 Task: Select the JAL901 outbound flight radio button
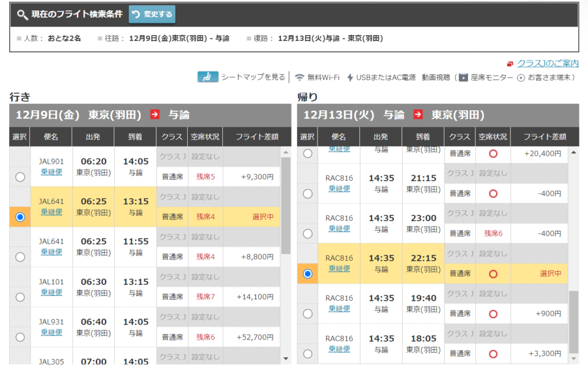point(20,177)
